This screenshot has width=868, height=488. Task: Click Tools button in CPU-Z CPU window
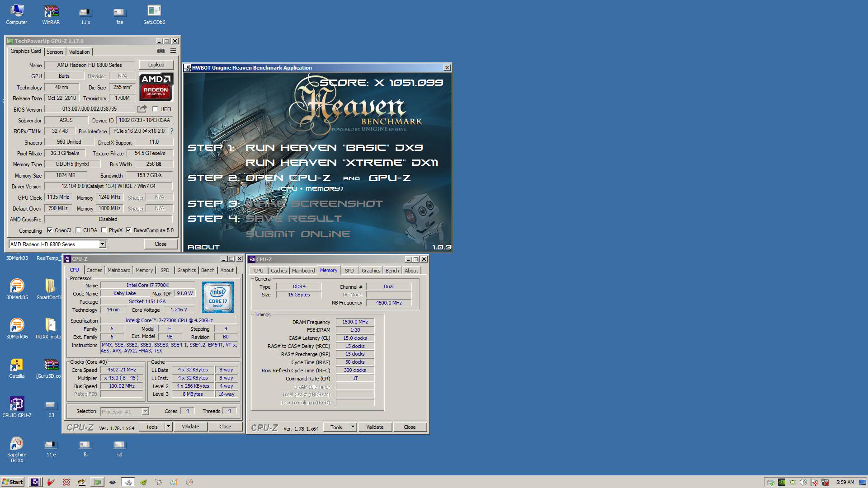pyautogui.click(x=152, y=427)
